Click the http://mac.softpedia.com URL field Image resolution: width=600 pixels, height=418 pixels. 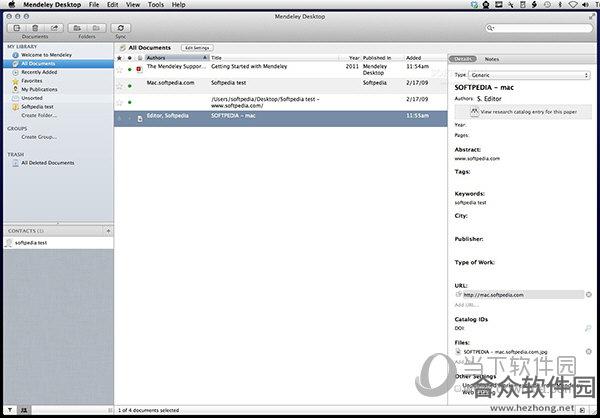(x=523, y=295)
